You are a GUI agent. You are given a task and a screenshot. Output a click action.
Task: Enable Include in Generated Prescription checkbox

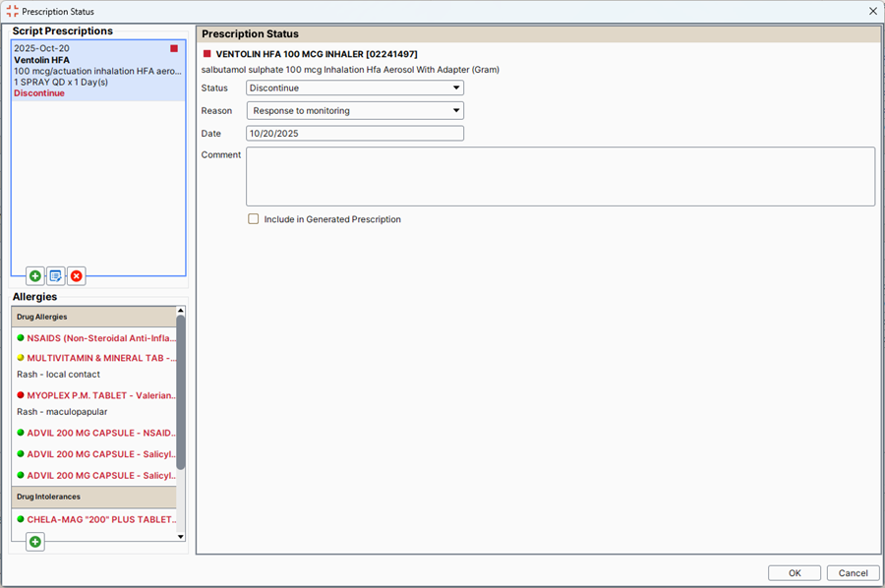(x=254, y=219)
